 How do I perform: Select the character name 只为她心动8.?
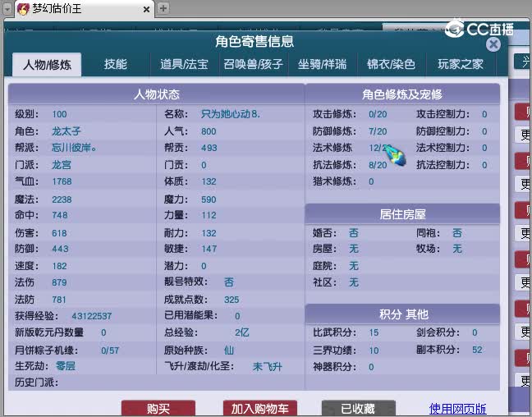231,114
